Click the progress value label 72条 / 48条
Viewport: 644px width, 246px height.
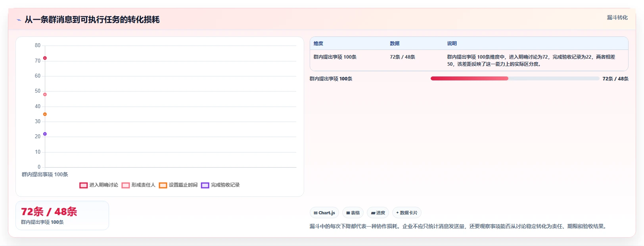coord(615,79)
